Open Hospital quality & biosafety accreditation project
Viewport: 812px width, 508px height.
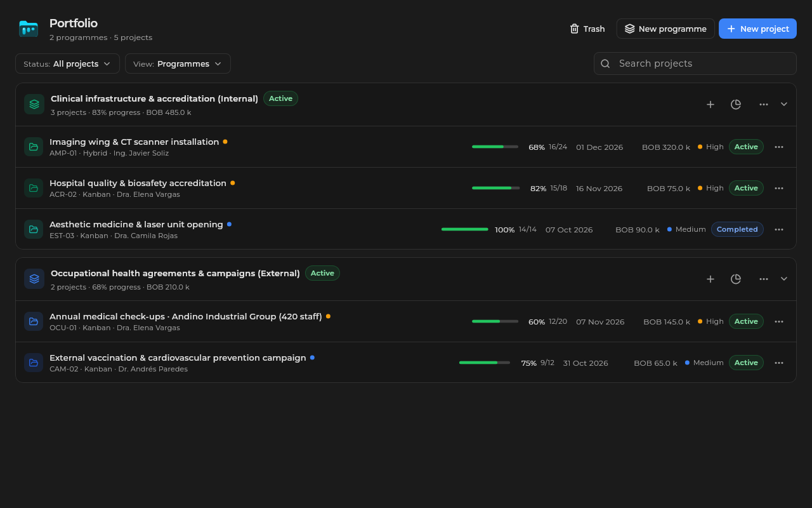(x=138, y=183)
